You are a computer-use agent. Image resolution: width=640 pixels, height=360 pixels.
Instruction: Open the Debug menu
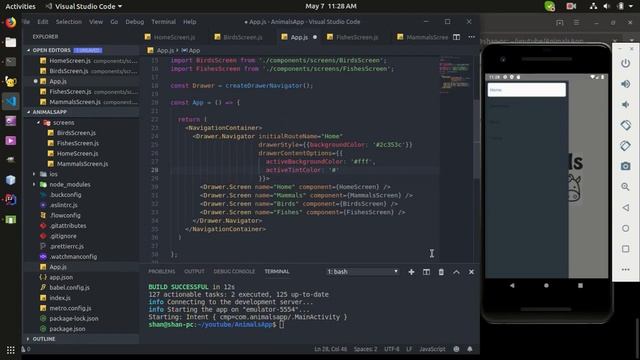135,22
